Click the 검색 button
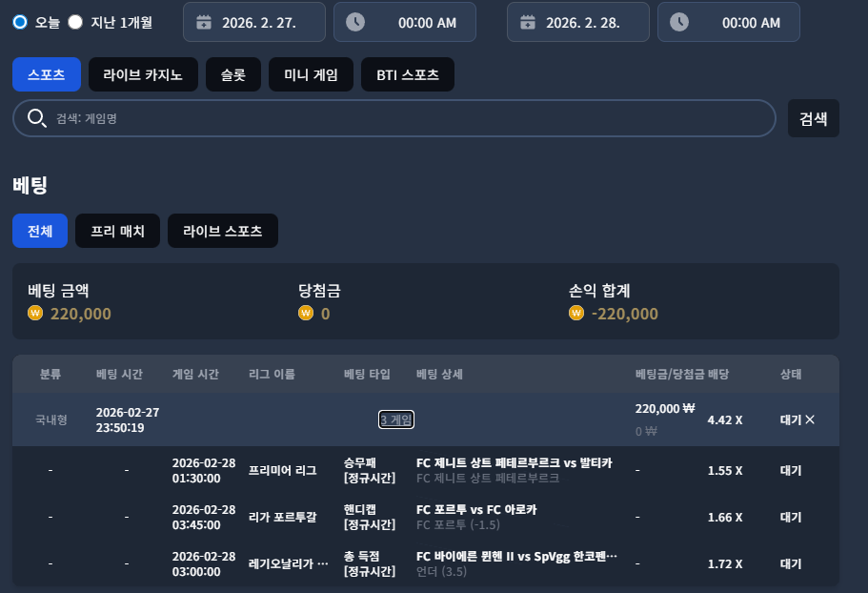The image size is (868, 593). [x=813, y=118]
